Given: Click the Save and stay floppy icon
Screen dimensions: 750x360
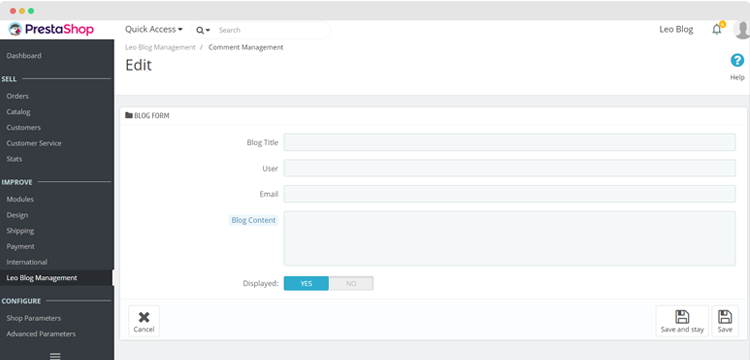Looking at the screenshot, I should [682, 317].
